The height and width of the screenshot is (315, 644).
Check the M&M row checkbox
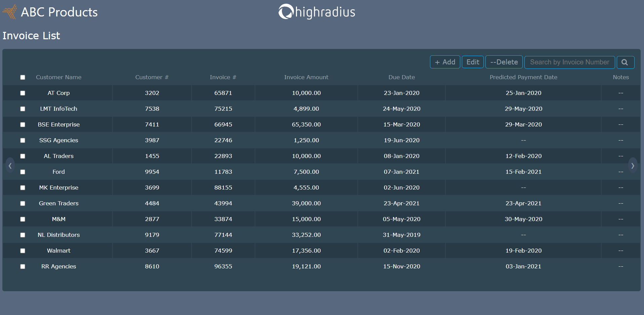(x=23, y=219)
